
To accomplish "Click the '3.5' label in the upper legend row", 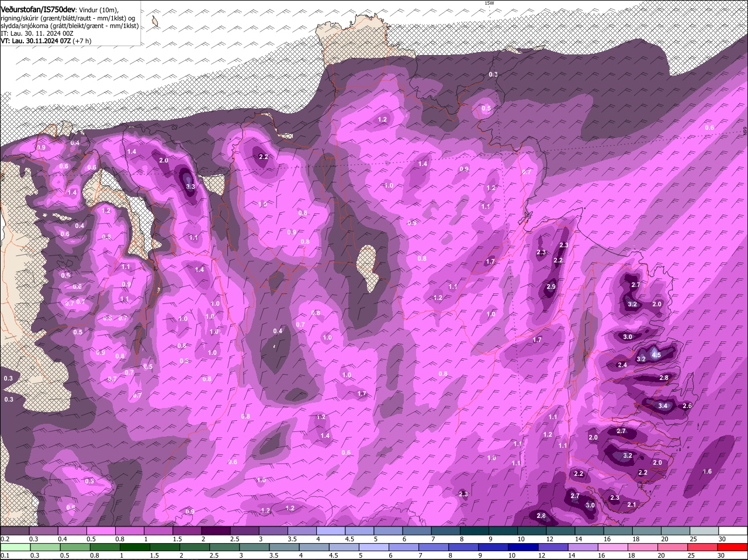I will (x=292, y=539).
